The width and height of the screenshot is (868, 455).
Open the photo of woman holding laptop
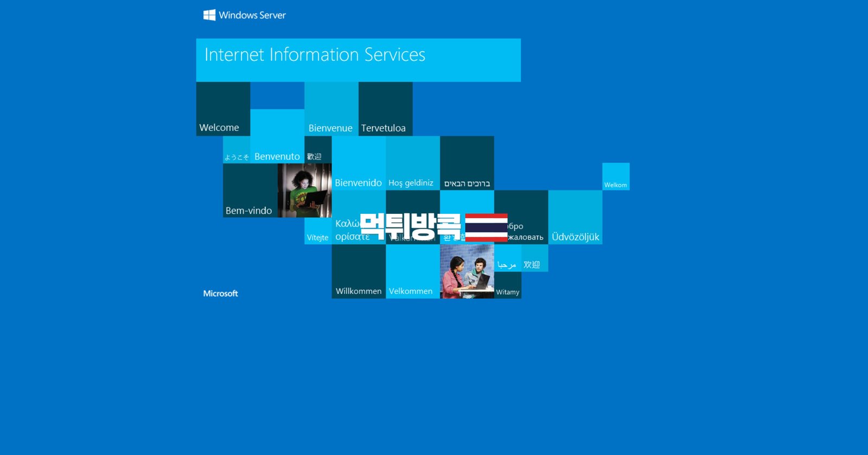(304, 191)
